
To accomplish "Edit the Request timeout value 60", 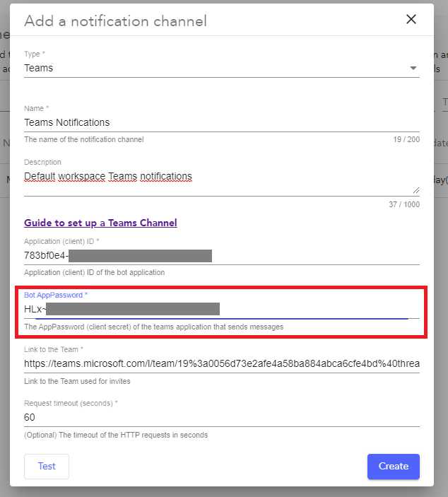I will pos(222,417).
